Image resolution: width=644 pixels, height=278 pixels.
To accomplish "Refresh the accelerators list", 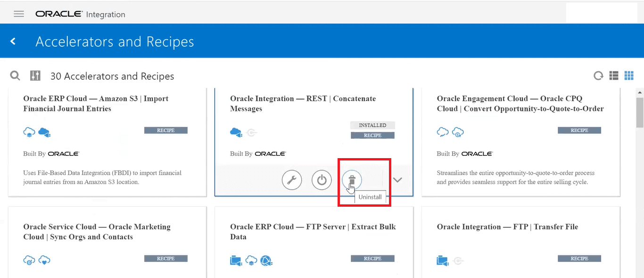I will point(598,76).
